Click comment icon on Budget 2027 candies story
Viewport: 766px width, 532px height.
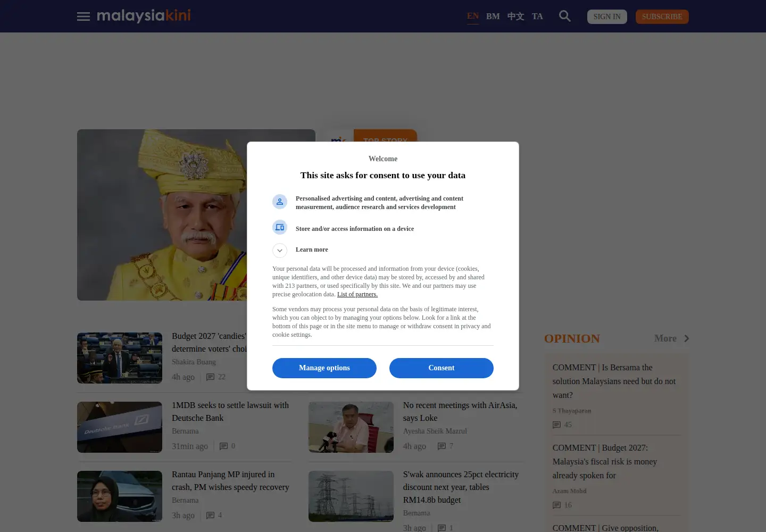pos(210,377)
